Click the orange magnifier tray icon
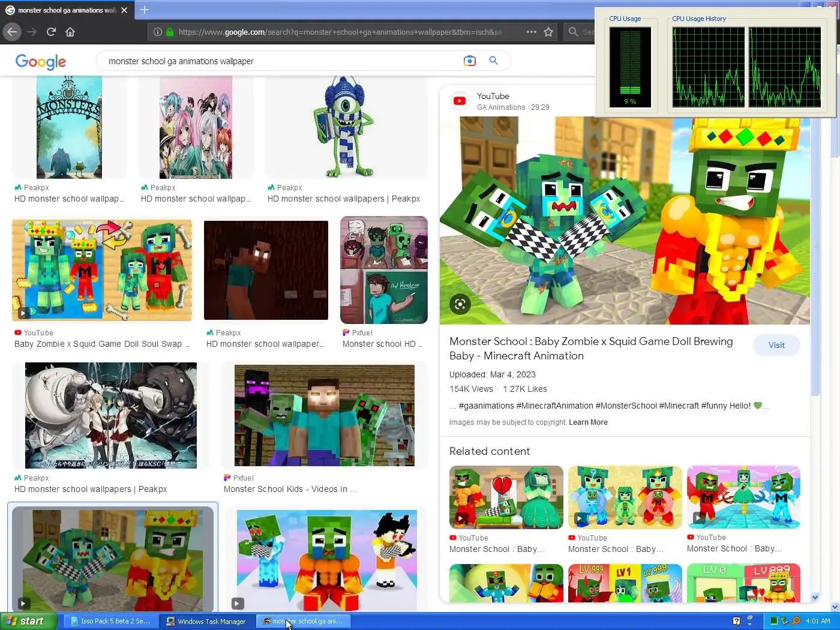The width and height of the screenshot is (840, 630). click(x=796, y=621)
